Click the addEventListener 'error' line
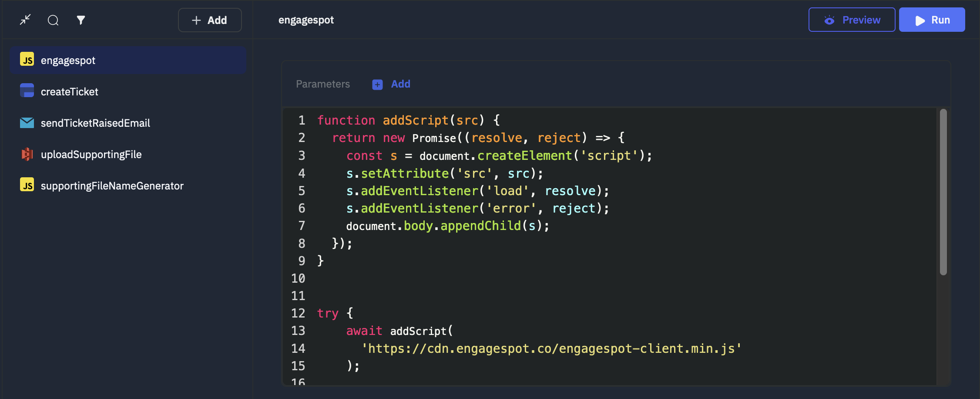 (x=478, y=208)
